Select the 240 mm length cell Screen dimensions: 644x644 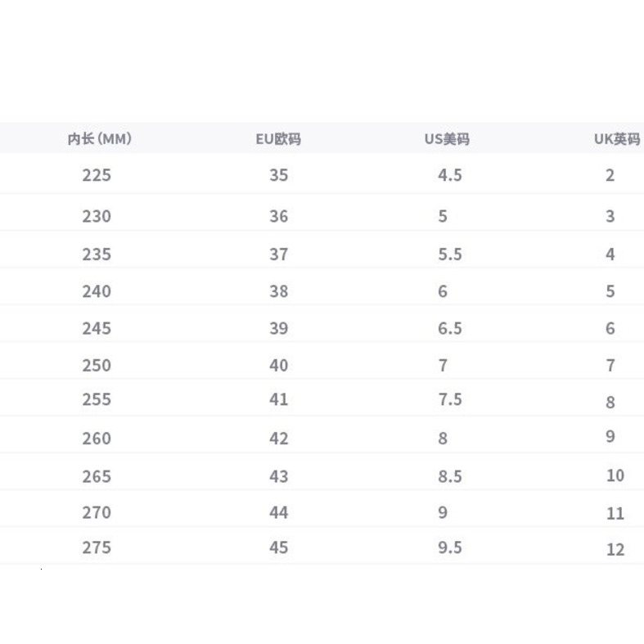point(97,291)
